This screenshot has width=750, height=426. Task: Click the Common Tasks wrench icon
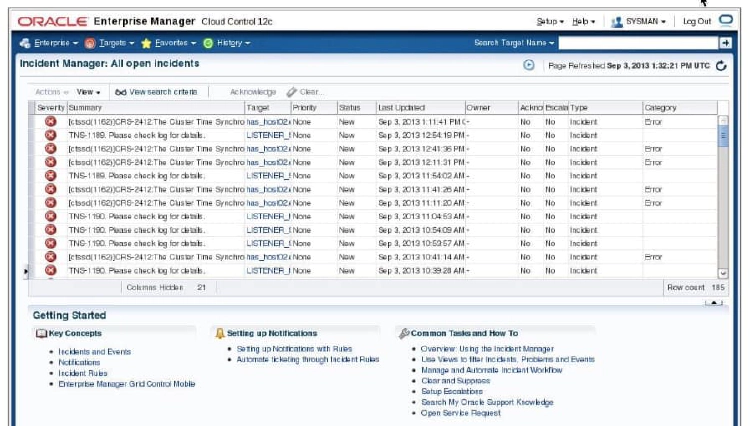tap(404, 333)
